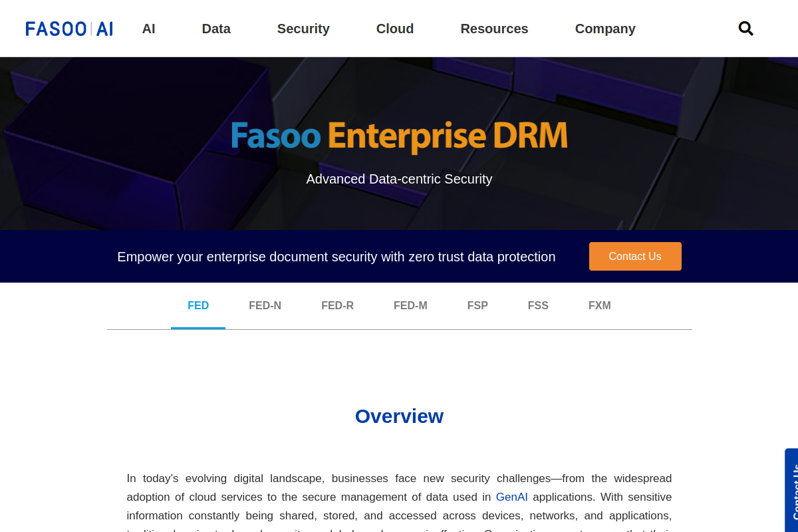The image size is (798, 532).
Task: Switch to the FXM tab
Action: coord(600,306)
